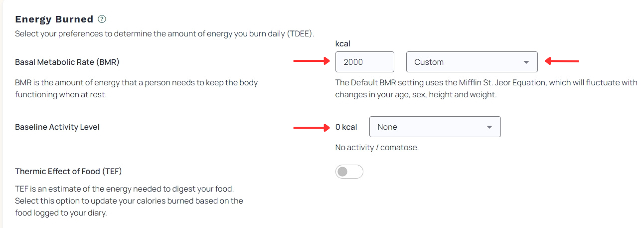Click the red arrow right of Custom dropdown
Screen dimensions: 644x228
tap(561, 61)
